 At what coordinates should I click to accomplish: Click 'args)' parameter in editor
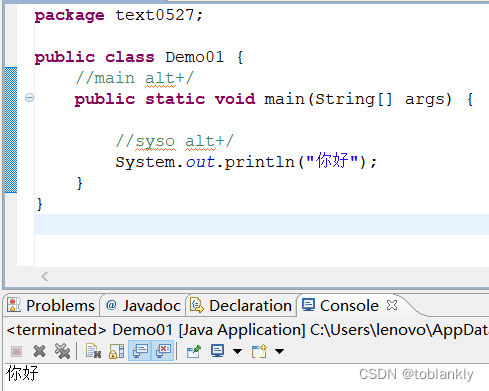pos(428,99)
